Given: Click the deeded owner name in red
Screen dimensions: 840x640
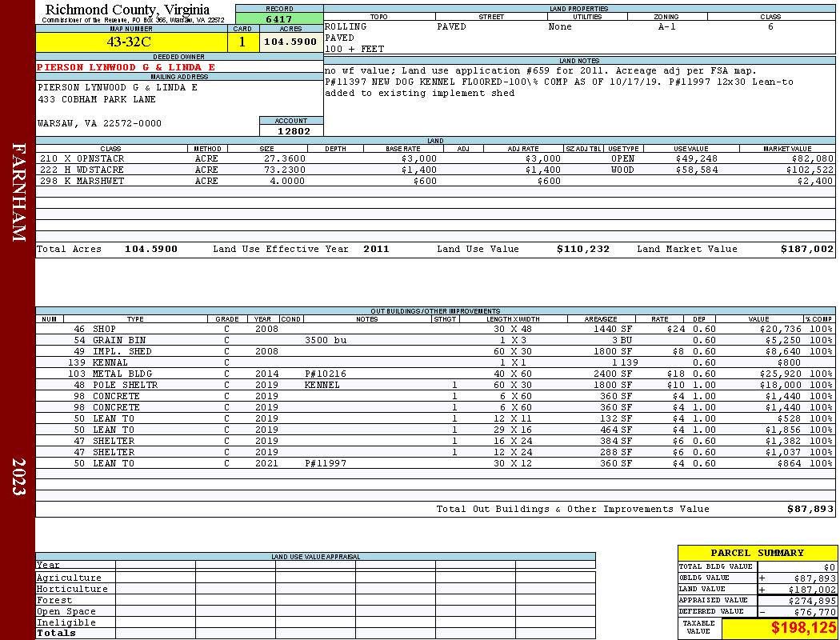Looking at the screenshot, I should 126,67.
